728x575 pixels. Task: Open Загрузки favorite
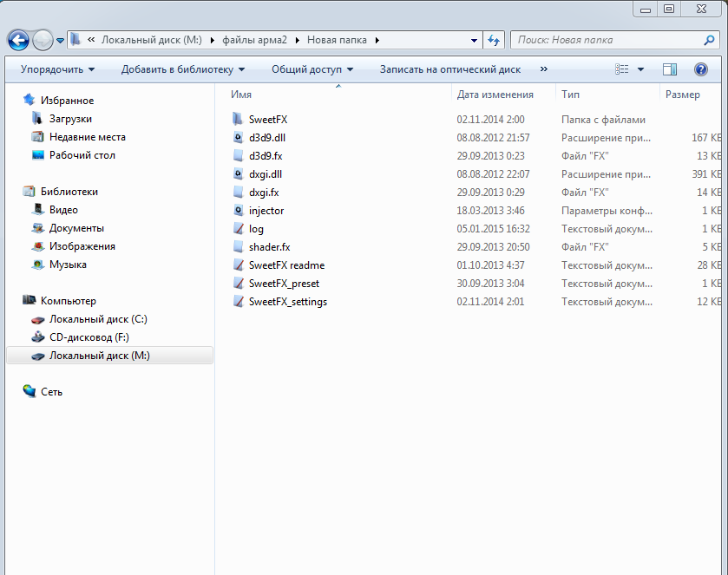coord(70,119)
